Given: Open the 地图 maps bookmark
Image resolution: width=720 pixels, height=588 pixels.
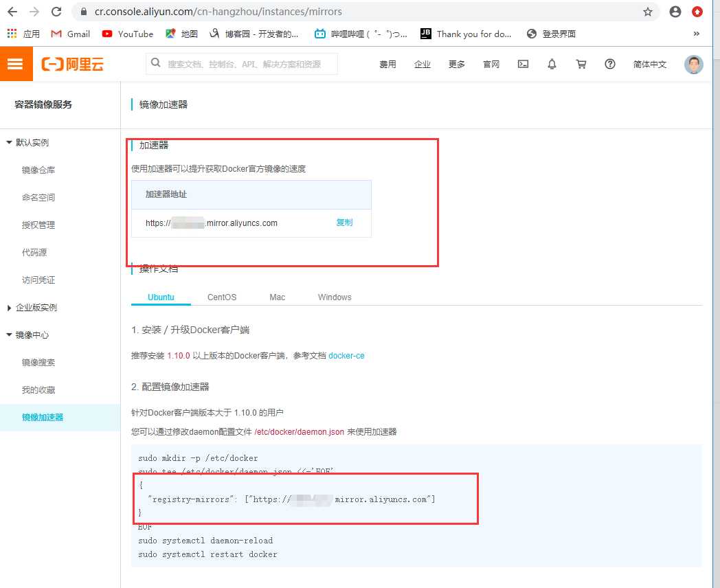Looking at the screenshot, I should coord(182,34).
